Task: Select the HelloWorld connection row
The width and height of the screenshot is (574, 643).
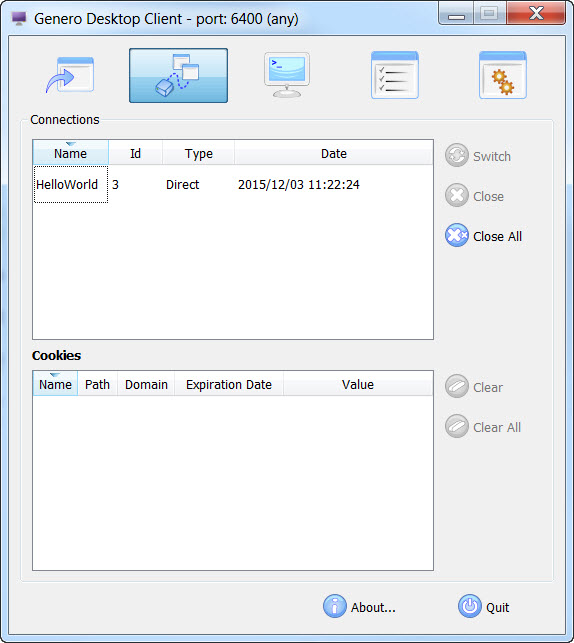Action: (x=233, y=185)
